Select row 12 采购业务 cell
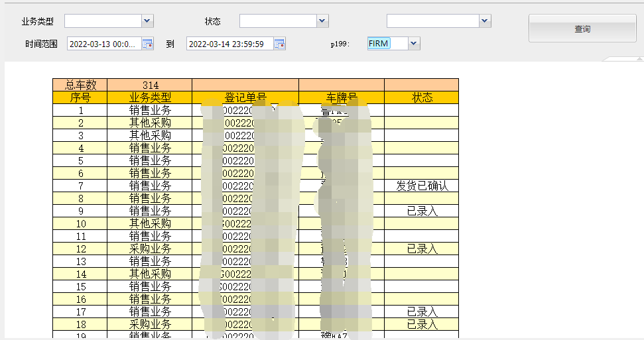Screen dimensions: 644x340 pos(150,249)
